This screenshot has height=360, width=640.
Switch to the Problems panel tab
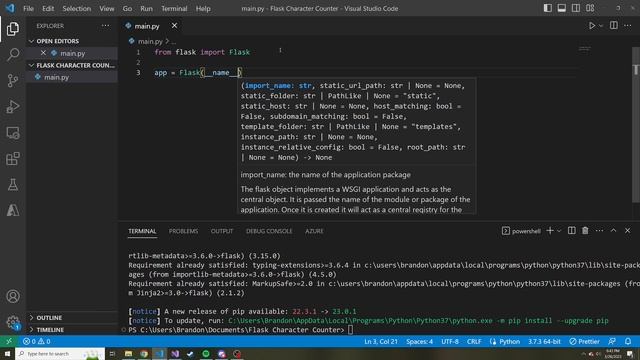(x=183, y=231)
